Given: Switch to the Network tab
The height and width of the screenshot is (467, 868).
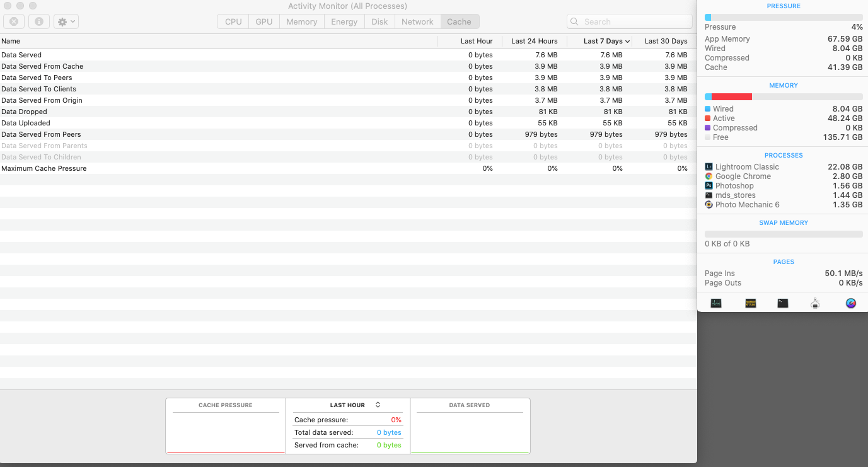Looking at the screenshot, I should (x=417, y=21).
